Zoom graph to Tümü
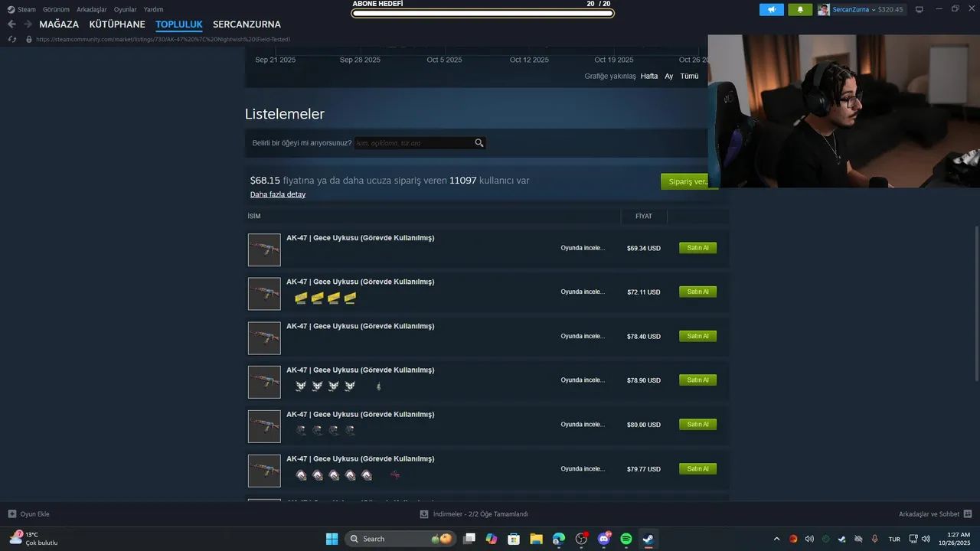The width and height of the screenshot is (980, 551). tap(689, 77)
